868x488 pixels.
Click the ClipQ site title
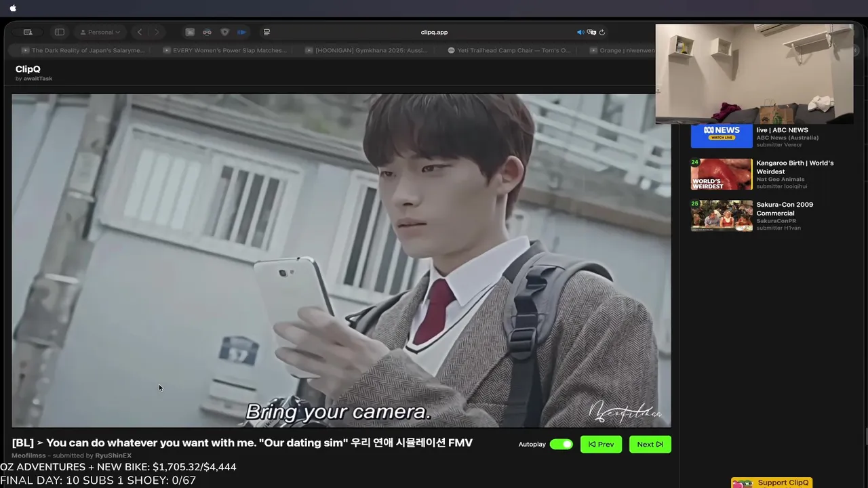(28, 69)
